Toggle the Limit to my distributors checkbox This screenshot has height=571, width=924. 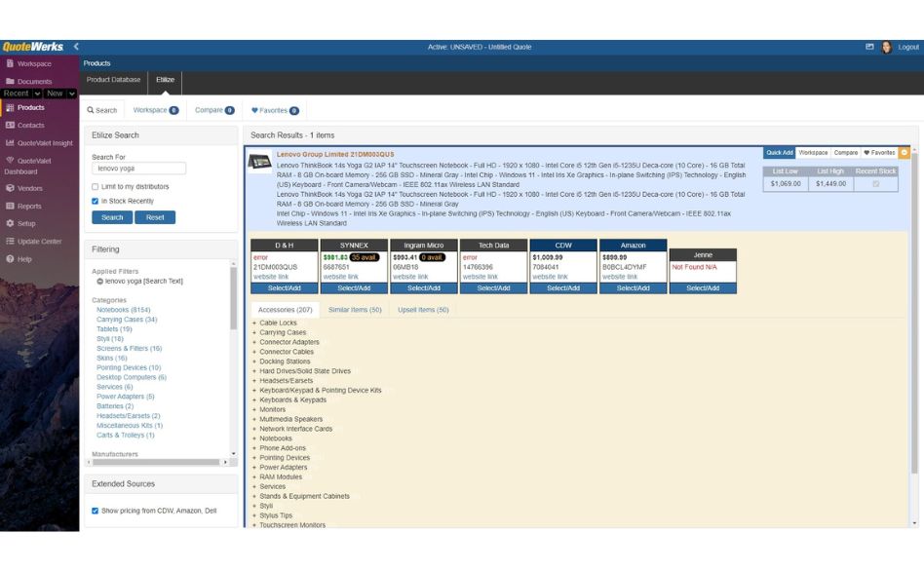point(95,187)
